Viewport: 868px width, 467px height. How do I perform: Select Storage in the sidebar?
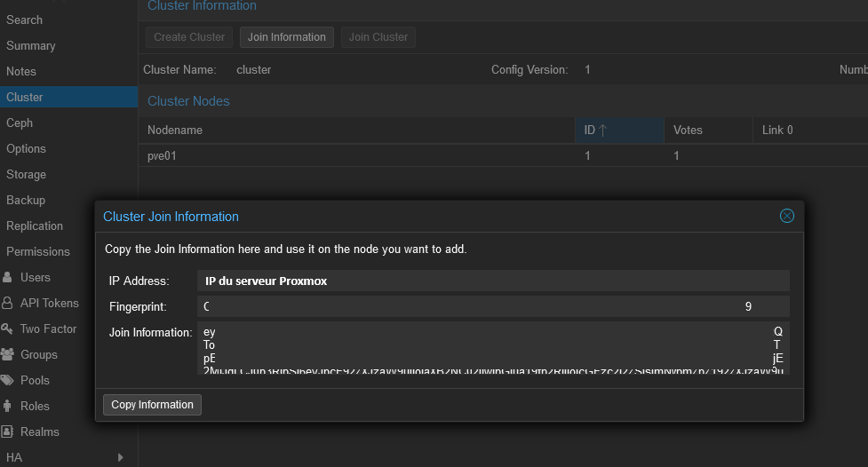coord(26,174)
